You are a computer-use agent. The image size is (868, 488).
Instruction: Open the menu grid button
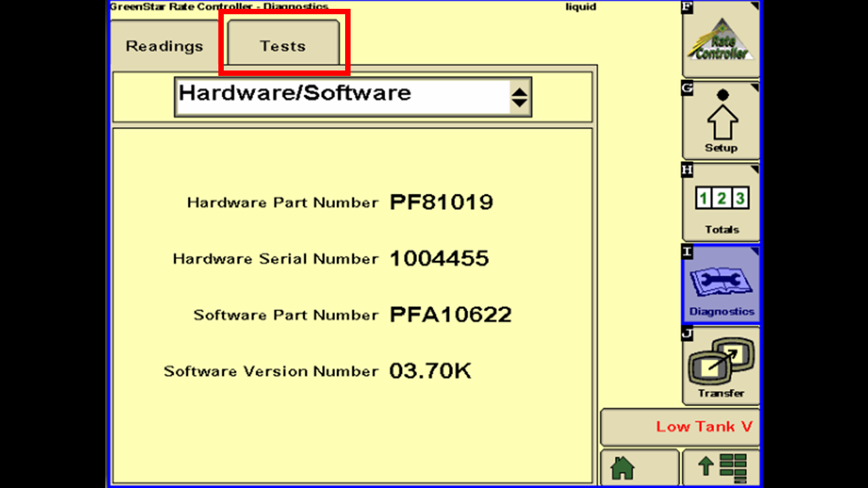721,467
